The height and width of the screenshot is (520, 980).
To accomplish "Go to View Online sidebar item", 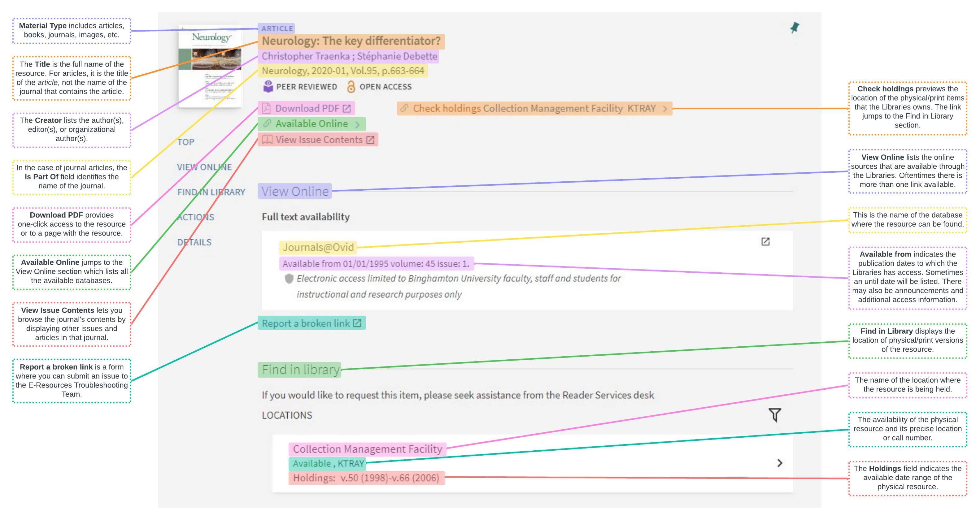I will [x=204, y=167].
